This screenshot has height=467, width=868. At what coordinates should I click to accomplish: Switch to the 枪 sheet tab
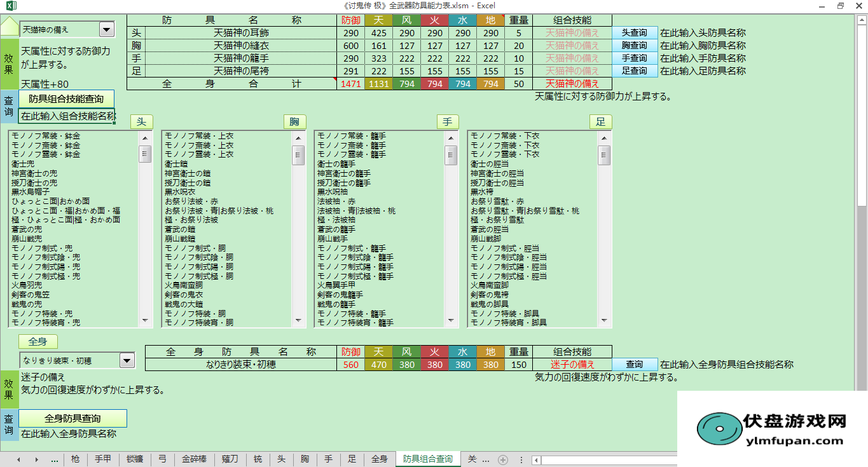click(76, 459)
